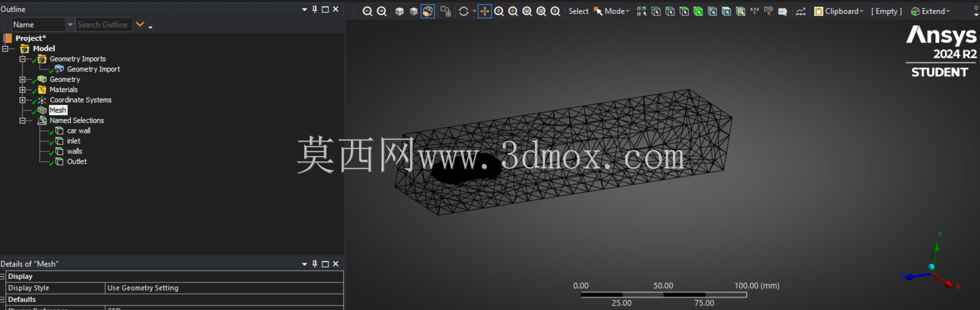Viewport: 980px width, 310px height.
Task: Click the graph chart line icon
Action: point(801,12)
